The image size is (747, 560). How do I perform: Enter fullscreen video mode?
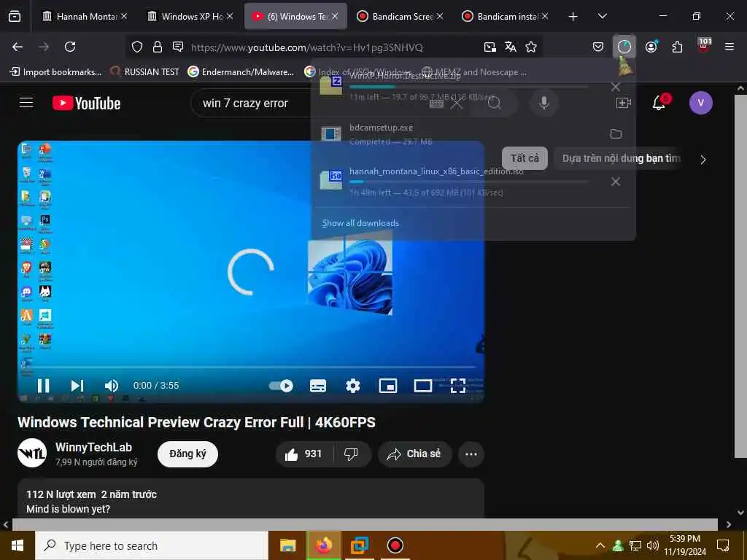(458, 385)
